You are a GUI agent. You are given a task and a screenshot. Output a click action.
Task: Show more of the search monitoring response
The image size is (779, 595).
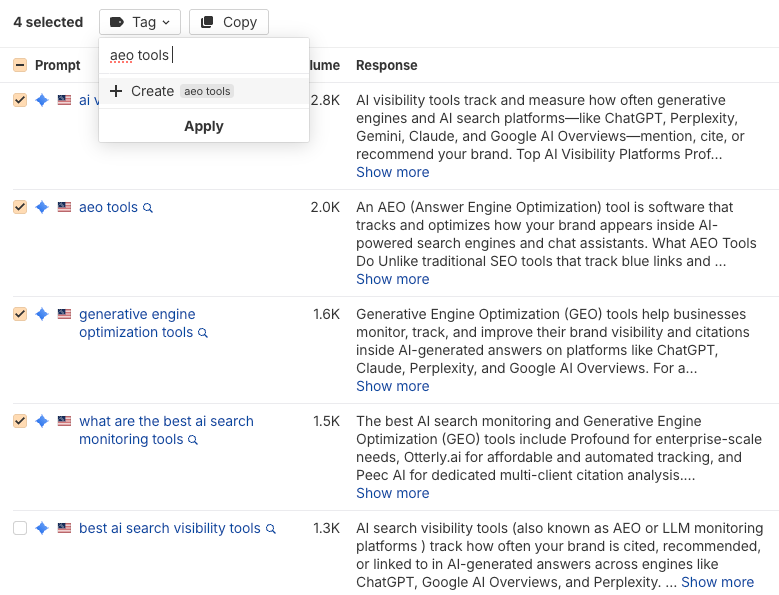click(392, 493)
